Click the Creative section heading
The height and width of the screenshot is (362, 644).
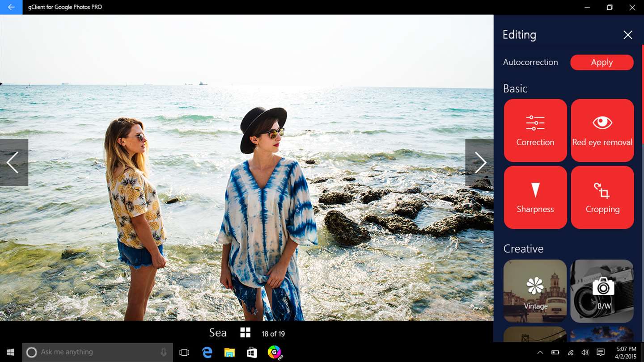point(523,248)
